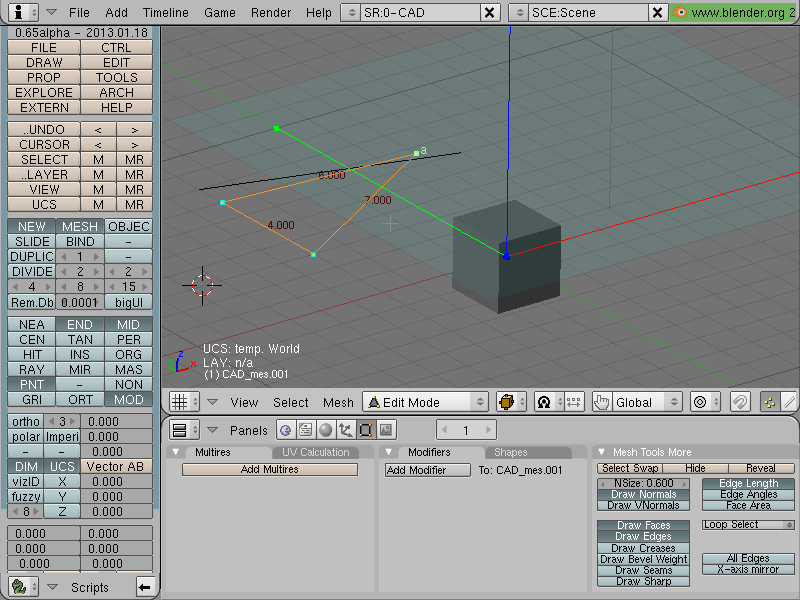The height and width of the screenshot is (600, 800).
Task: Open the Shading context sphere icon
Action: (326, 430)
